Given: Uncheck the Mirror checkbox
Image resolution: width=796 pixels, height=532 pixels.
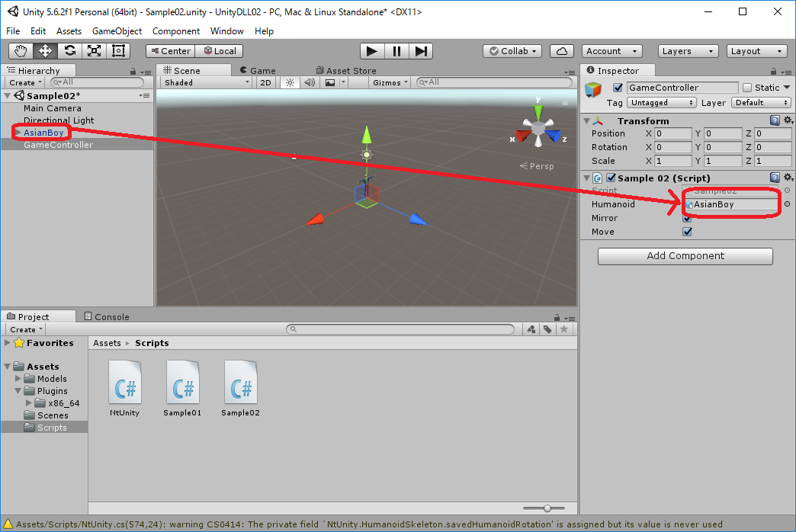Looking at the screenshot, I should click(687, 218).
